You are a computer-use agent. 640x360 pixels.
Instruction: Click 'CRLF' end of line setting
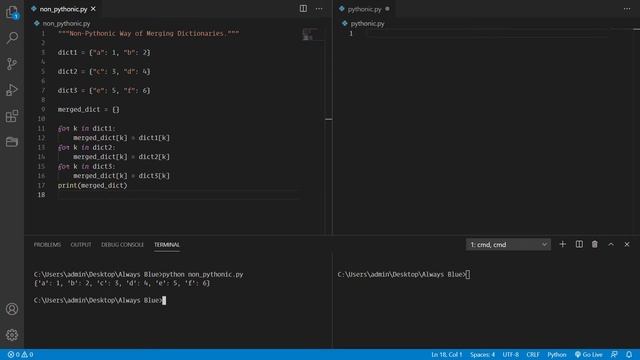(533, 354)
